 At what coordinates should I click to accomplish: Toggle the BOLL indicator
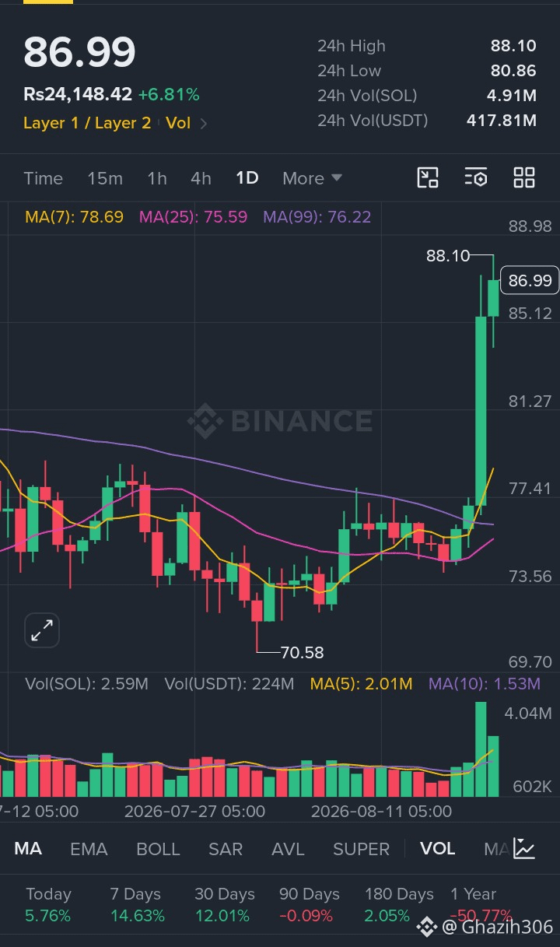pos(158,848)
